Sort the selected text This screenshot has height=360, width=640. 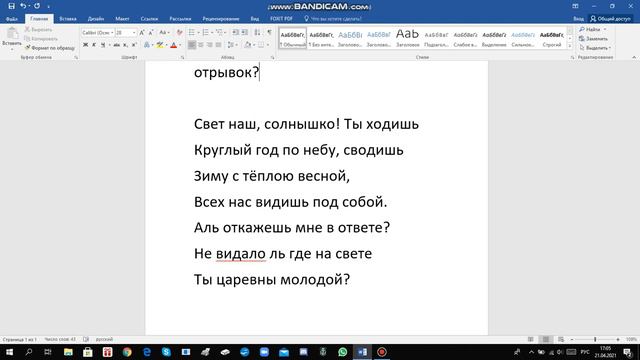(x=257, y=32)
